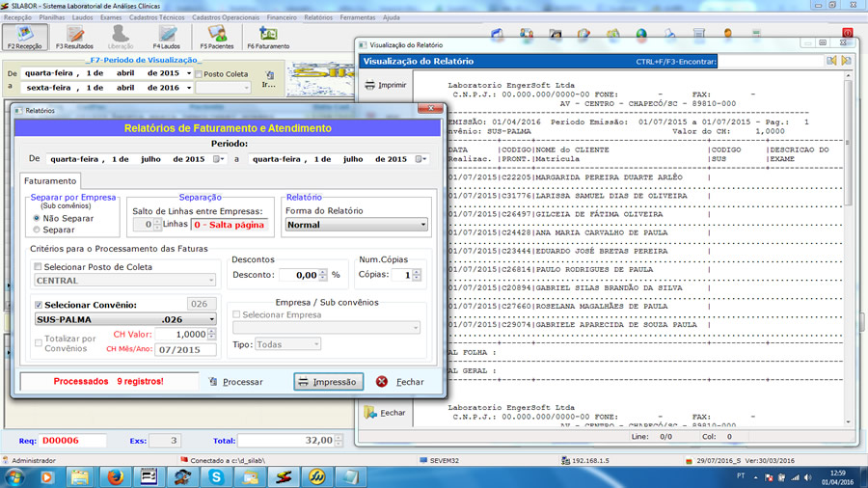Click the Processar button
This screenshot has width=868, height=488.
click(235, 382)
